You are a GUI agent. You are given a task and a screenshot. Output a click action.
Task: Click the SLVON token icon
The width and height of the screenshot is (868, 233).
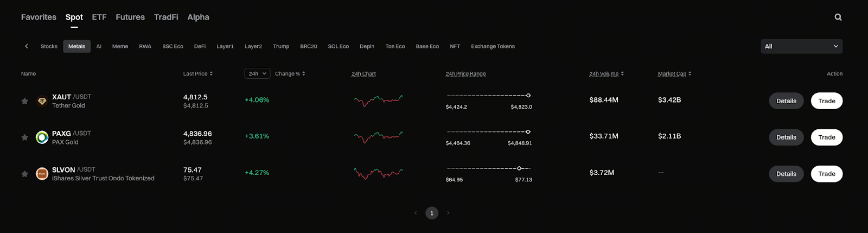pyautogui.click(x=42, y=174)
